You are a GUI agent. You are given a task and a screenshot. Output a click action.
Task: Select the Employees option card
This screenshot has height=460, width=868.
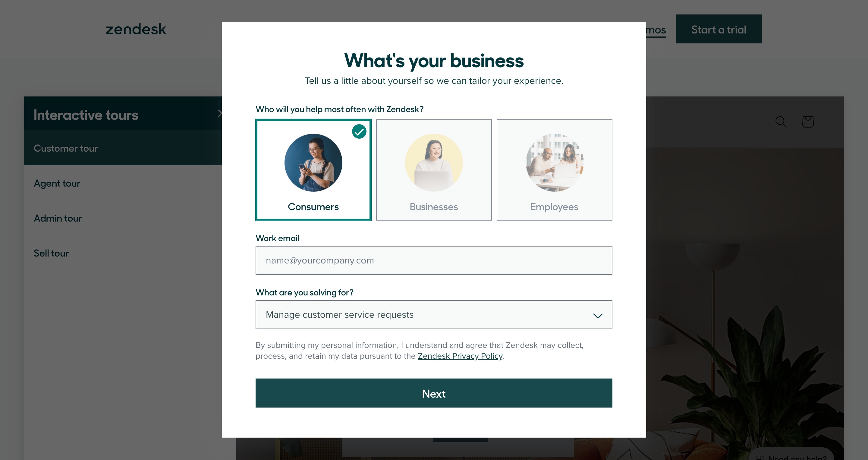554,170
